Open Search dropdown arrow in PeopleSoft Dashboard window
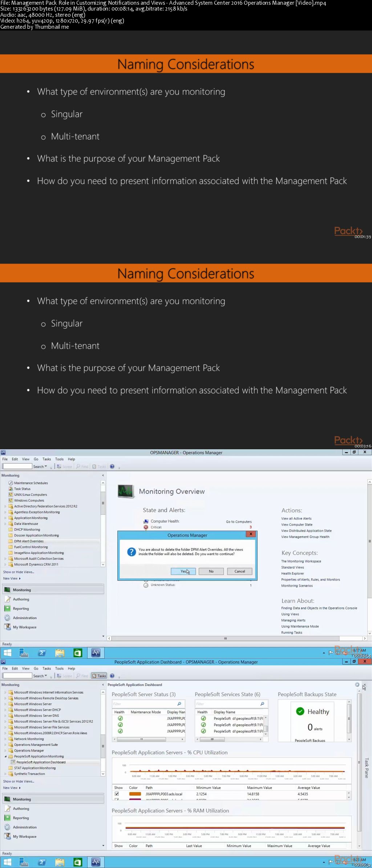The width and height of the screenshot is (372, 868). [x=46, y=676]
